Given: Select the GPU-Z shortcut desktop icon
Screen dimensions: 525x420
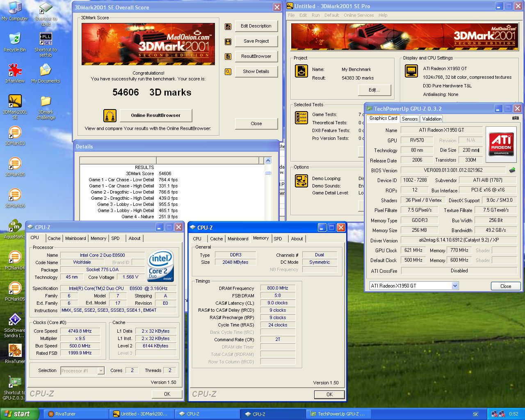Looking at the screenshot, I should click(x=15, y=388).
